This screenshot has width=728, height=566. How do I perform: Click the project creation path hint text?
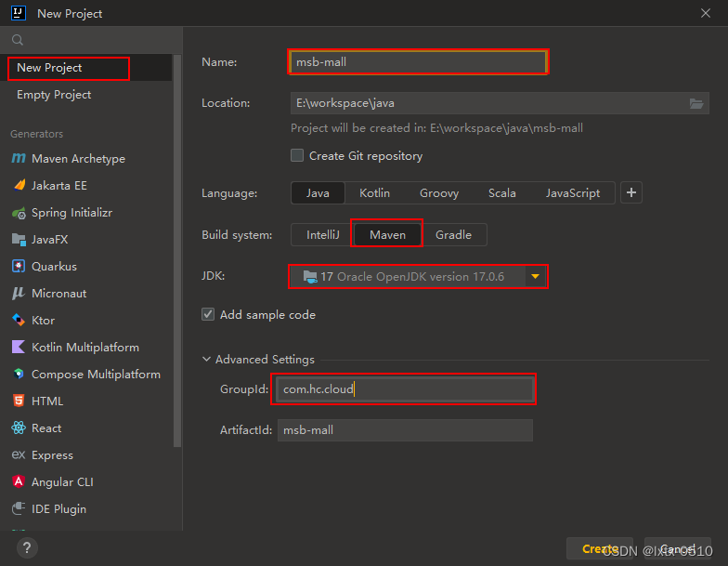(436, 128)
